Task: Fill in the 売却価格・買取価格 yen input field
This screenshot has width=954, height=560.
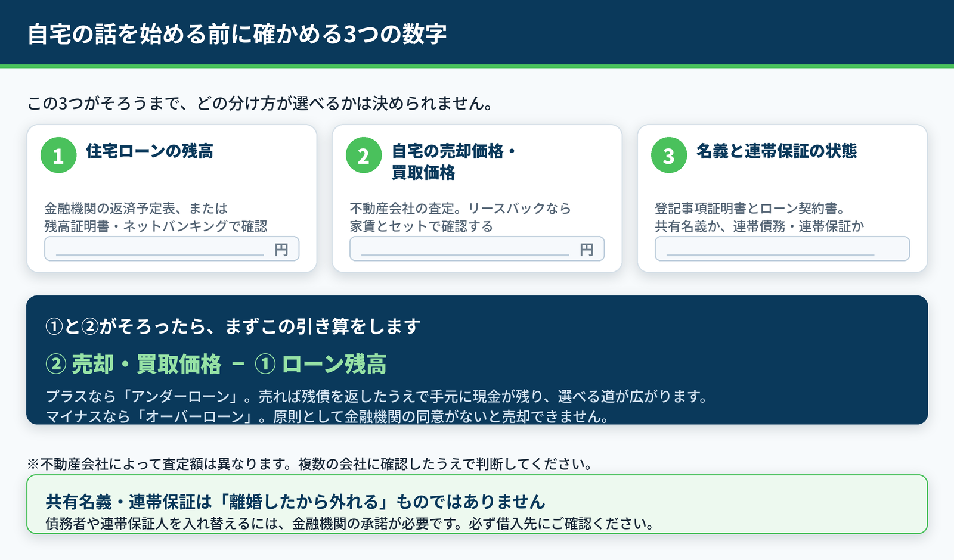Action: (x=477, y=248)
